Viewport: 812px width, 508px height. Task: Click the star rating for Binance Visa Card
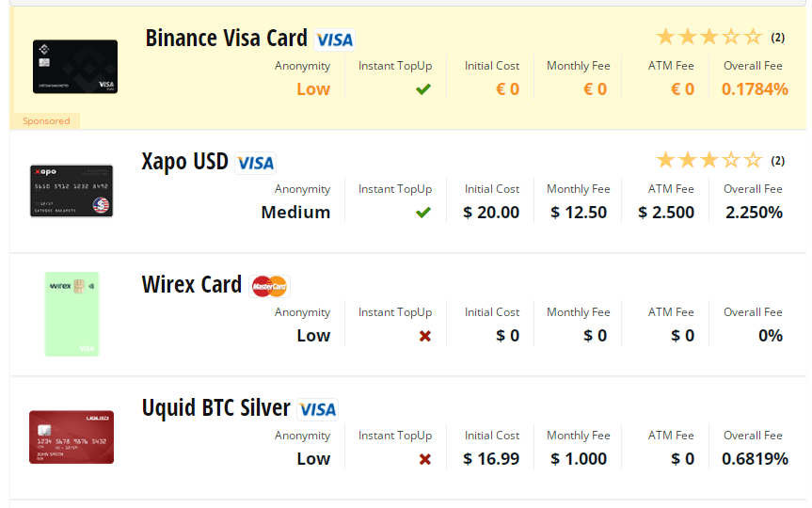pyautogui.click(x=709, y=38)
